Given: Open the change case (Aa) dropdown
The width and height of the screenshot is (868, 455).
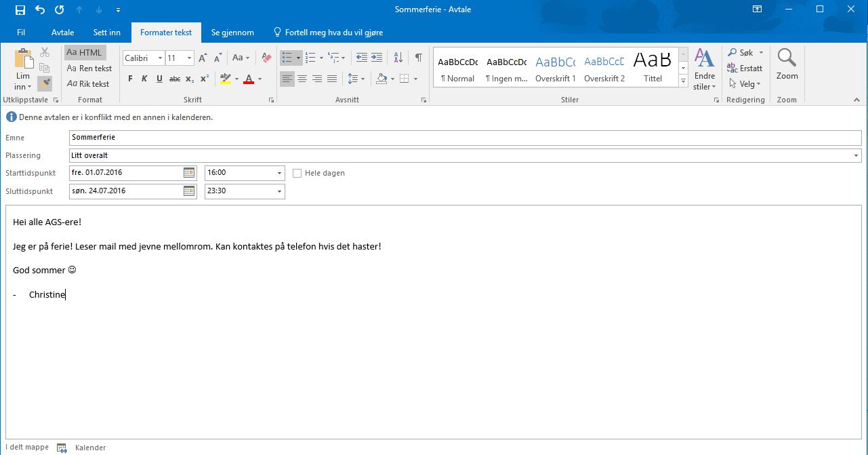Looking at the screenshot, I should click(241, 58).
